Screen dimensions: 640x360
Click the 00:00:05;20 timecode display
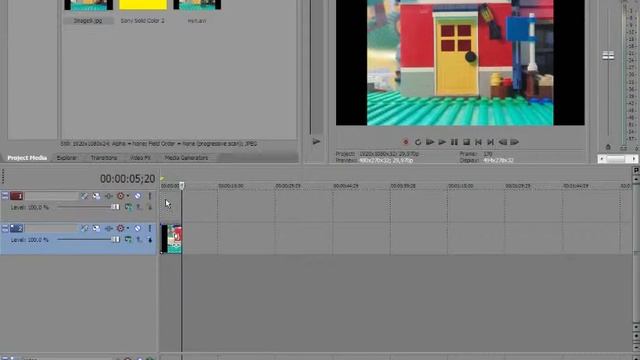click(x=127, y=179)
